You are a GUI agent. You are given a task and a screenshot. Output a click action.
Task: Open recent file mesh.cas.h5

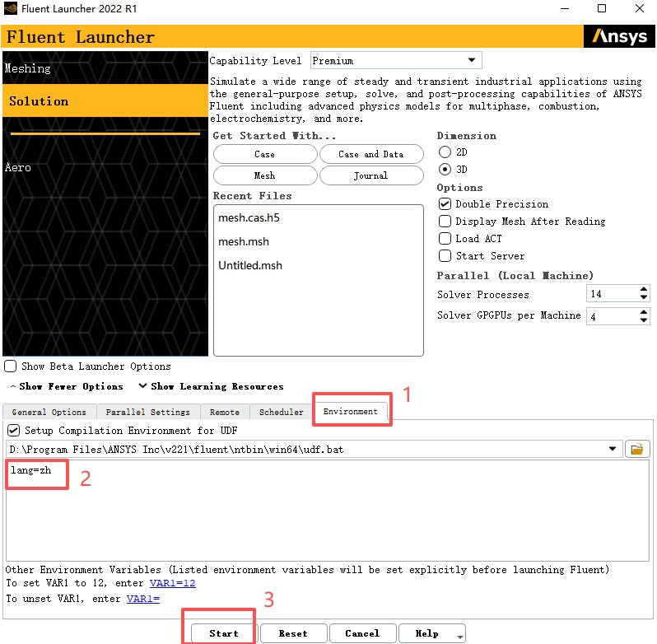pyautogui.click(x=249, y=218)
